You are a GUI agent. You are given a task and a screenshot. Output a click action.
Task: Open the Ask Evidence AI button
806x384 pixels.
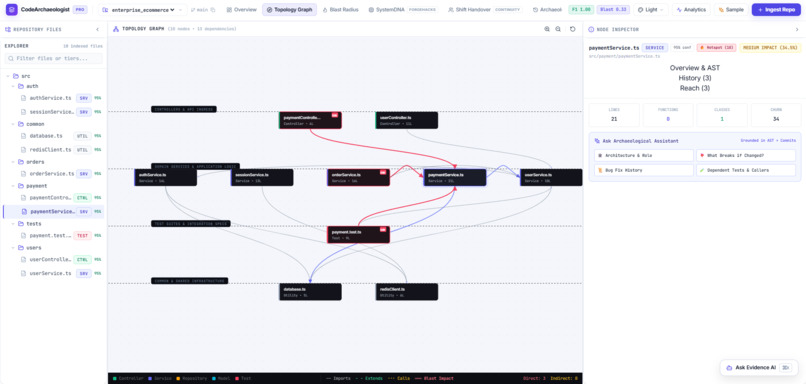758,368
